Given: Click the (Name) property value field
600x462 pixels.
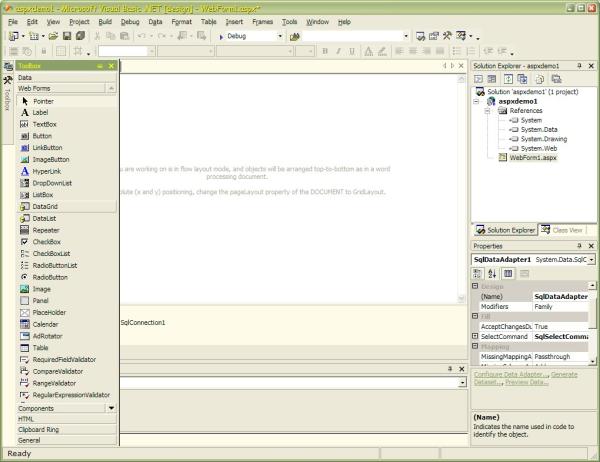Looking at the screenshot, I should point(561,297).
